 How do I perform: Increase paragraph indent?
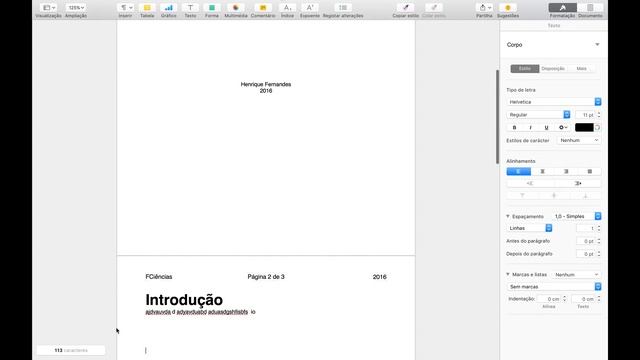point(578,184)
